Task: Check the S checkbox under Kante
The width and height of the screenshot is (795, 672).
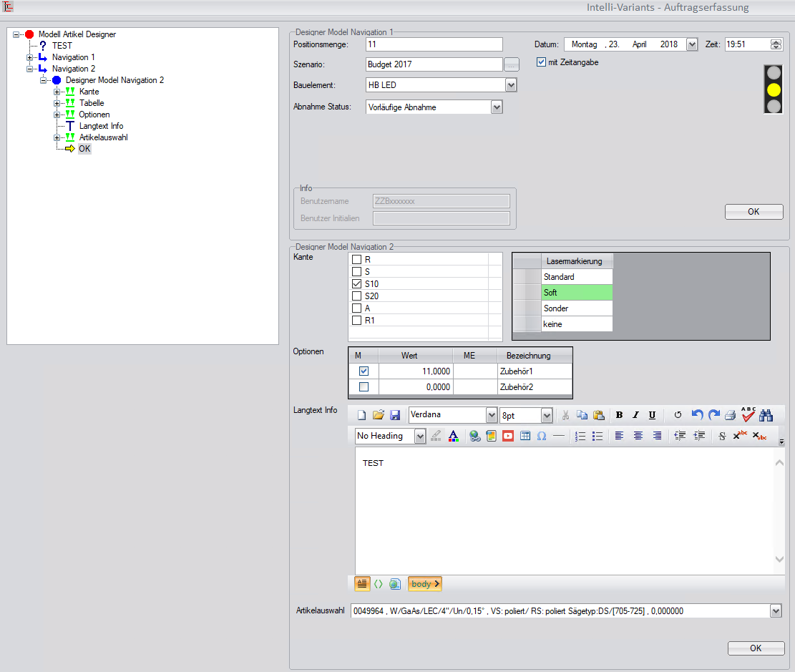Action: [357, 272]
